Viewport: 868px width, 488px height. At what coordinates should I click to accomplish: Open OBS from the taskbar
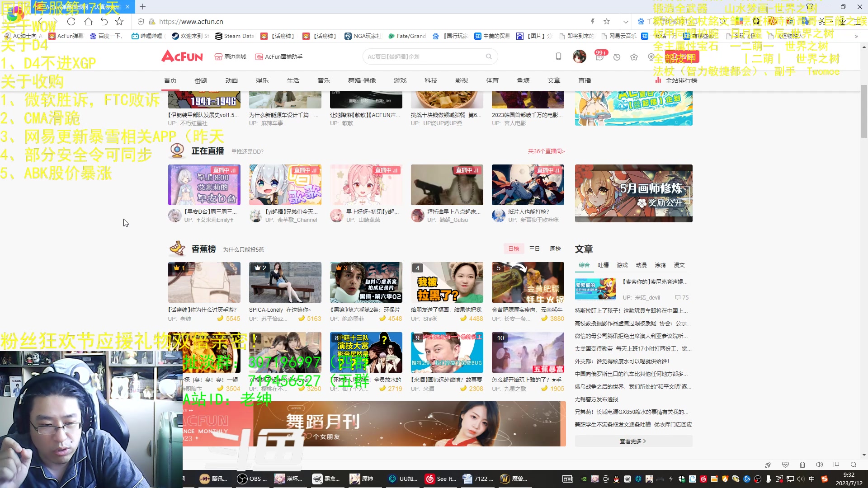(252, 479)
